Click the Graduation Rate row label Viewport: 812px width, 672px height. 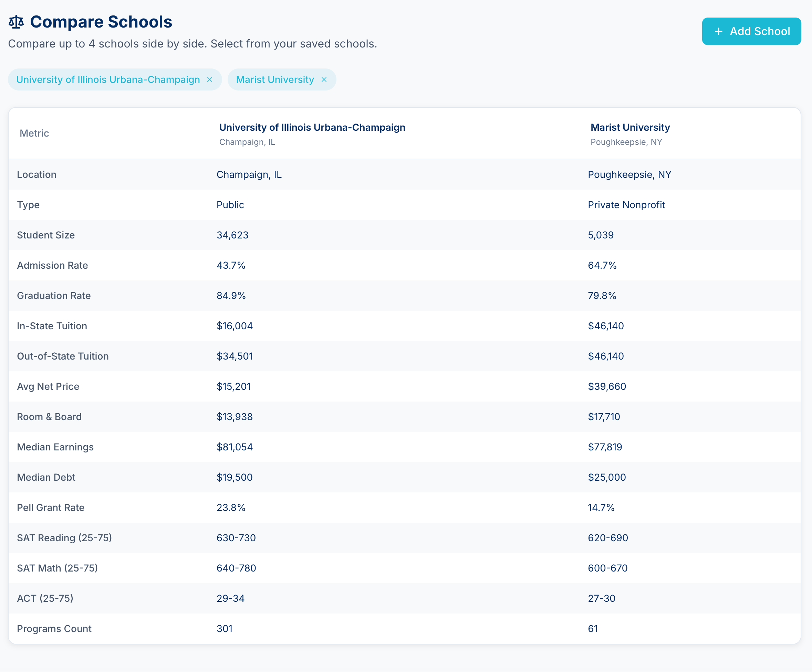click(x=54, y=296)
